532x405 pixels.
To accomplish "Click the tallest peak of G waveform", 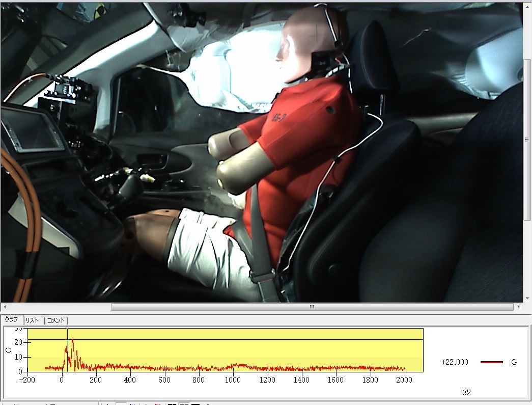I will [73, 338].
